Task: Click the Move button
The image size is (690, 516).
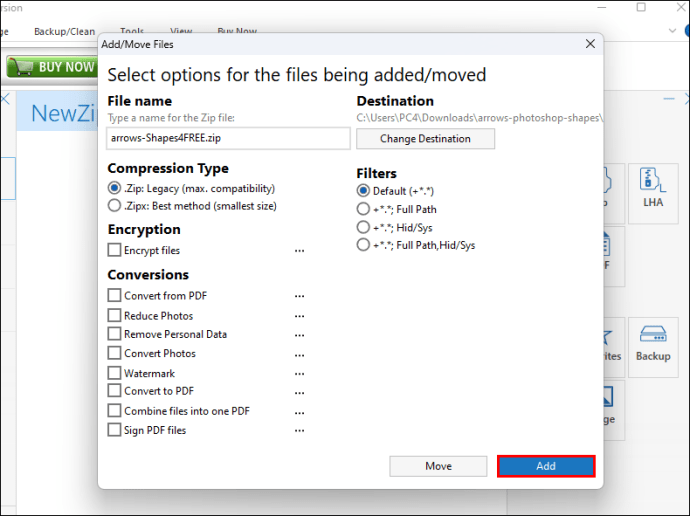Action: (x=438, y=466)
